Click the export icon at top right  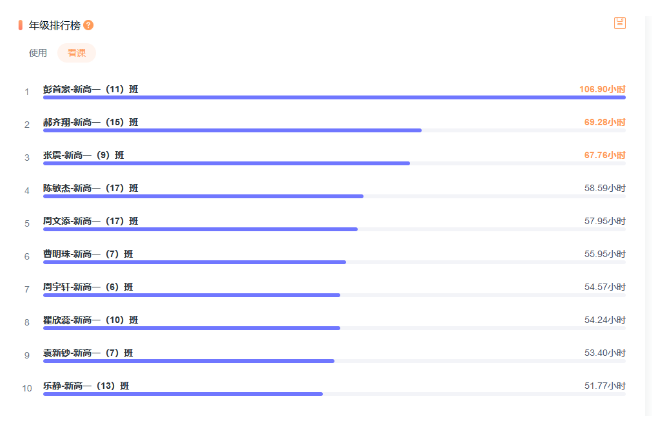pos(620,22)
